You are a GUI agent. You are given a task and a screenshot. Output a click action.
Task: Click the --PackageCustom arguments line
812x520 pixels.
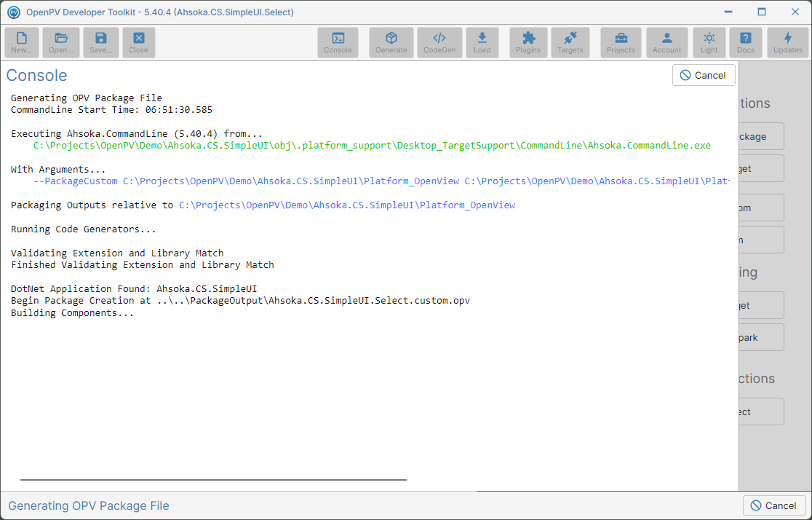381,181
